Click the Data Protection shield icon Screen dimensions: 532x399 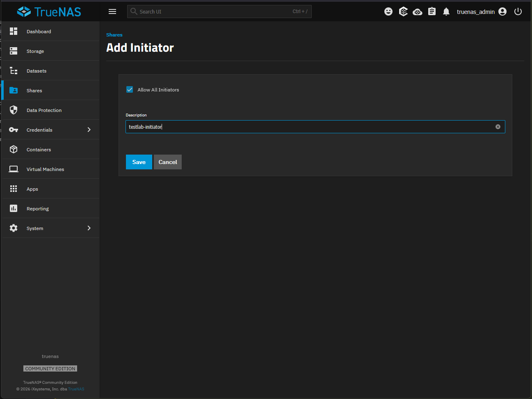14,110
